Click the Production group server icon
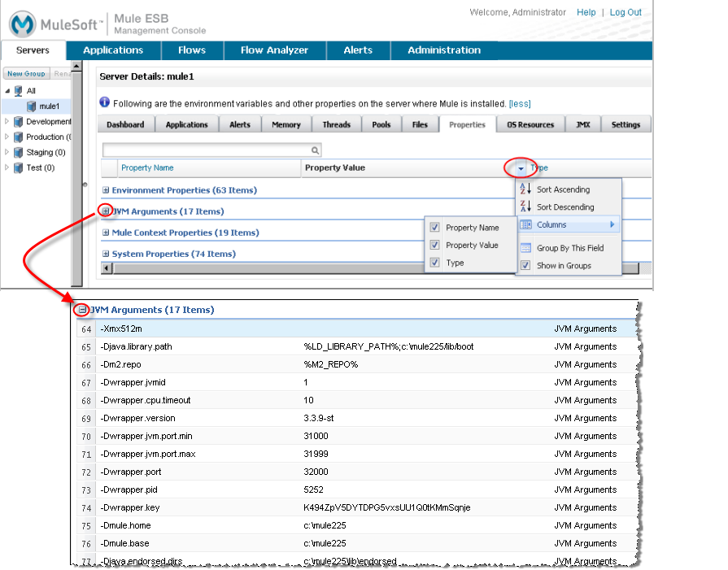The width and height of the screenshot is (728, 570). point(18,137)
